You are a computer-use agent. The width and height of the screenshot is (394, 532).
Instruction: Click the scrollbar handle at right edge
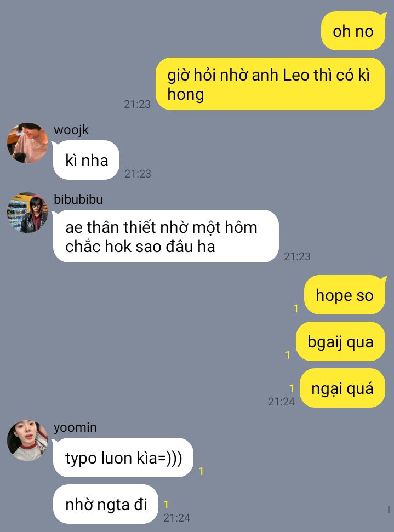coord(389,510)
